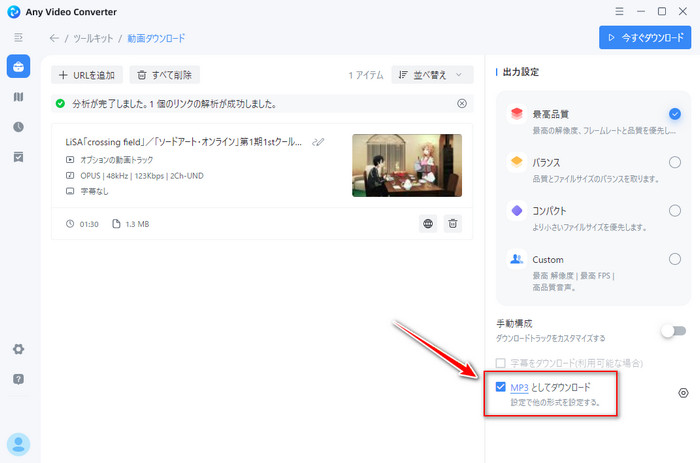The image size is (700, 463).
Task: Open settings gear in sidebar
Action: (x=18, y=349)
